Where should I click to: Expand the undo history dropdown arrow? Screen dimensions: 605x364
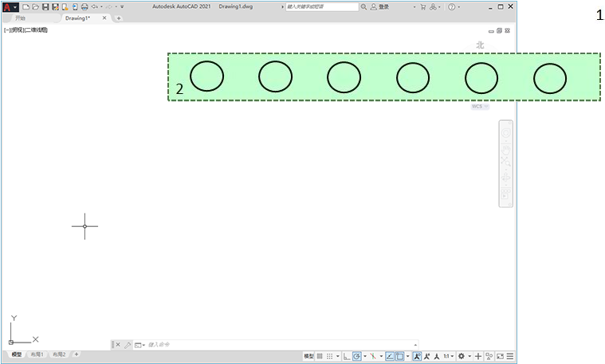pyautogui.click(x=101, y=7)
